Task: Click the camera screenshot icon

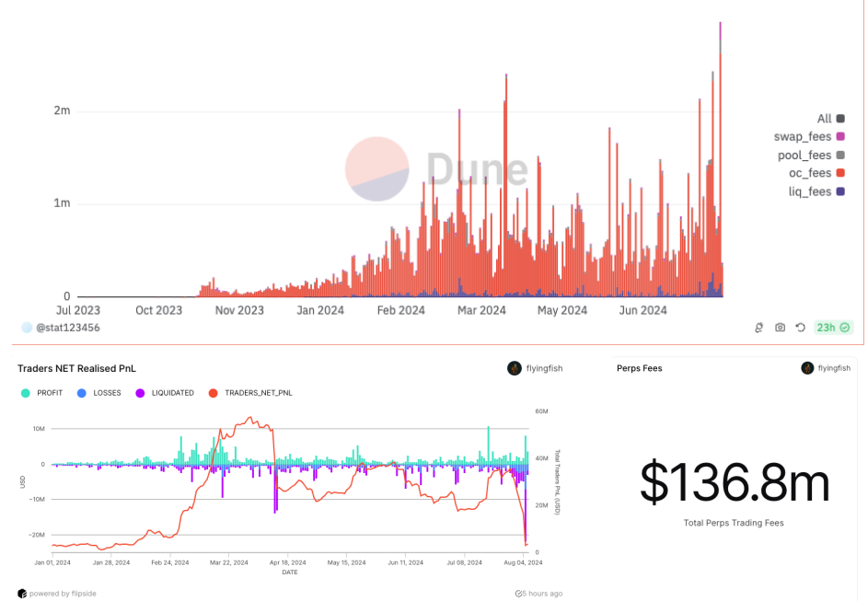Action: click(780, 328)
